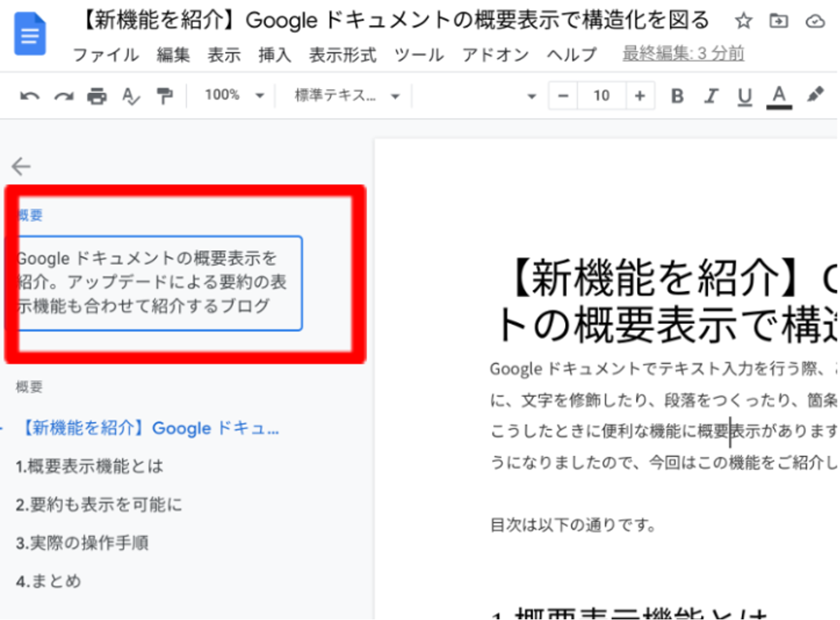This screenshot has height=620, width=840.
Task: Undo the last action
Action: click(x=30, y=96)
